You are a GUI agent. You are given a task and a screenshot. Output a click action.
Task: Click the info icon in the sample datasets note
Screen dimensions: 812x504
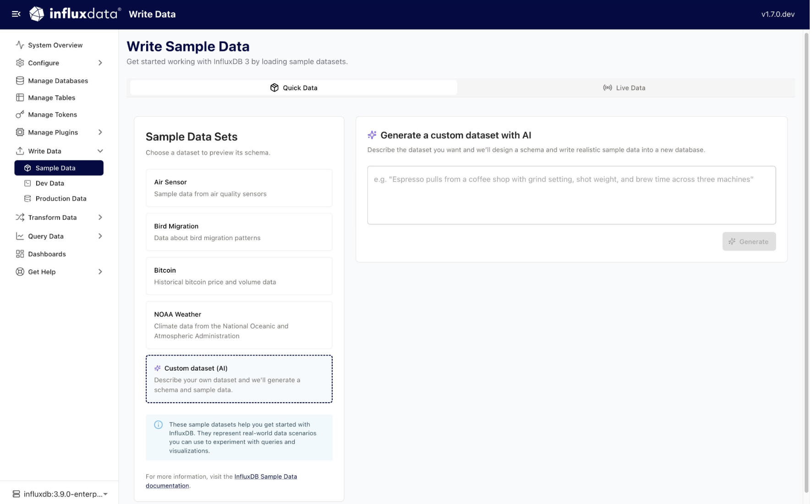click(159, 424)
